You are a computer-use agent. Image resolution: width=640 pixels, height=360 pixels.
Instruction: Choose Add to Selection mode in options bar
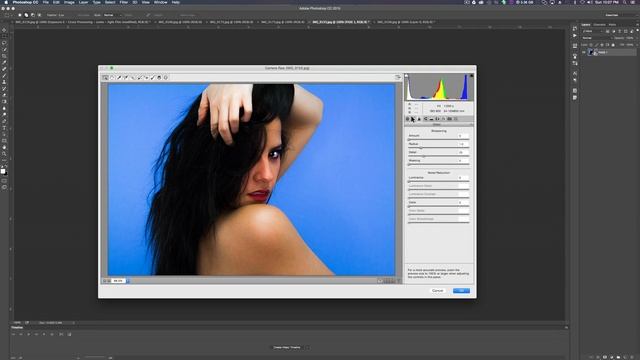point(26,15)
